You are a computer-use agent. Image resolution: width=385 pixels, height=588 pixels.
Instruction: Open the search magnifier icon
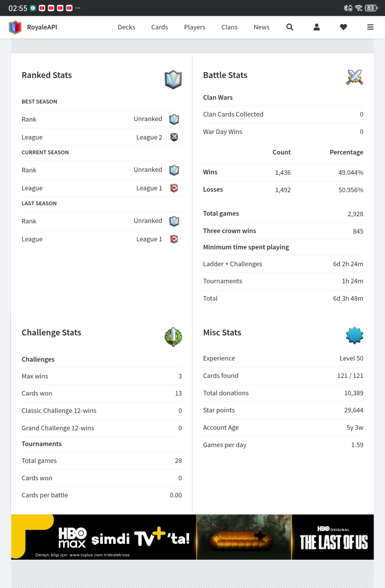pyautogui.click(x=290, y=27)
